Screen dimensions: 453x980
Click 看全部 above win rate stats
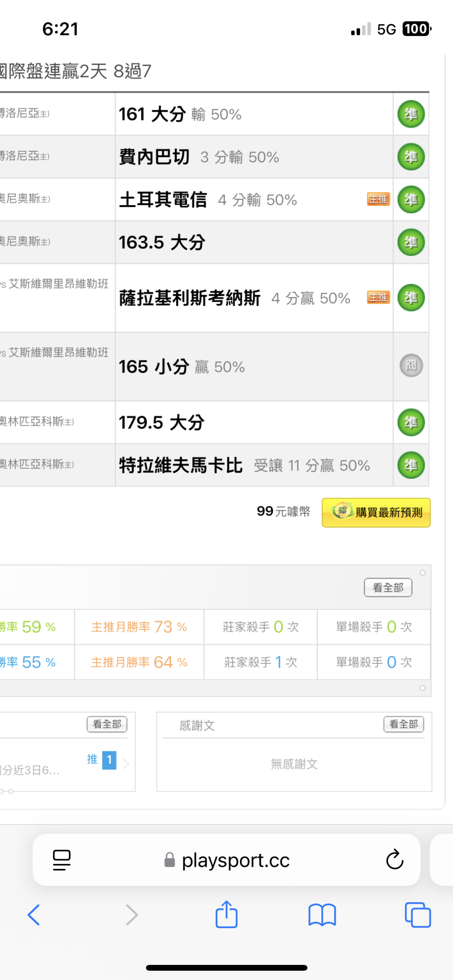pos(388,587)
